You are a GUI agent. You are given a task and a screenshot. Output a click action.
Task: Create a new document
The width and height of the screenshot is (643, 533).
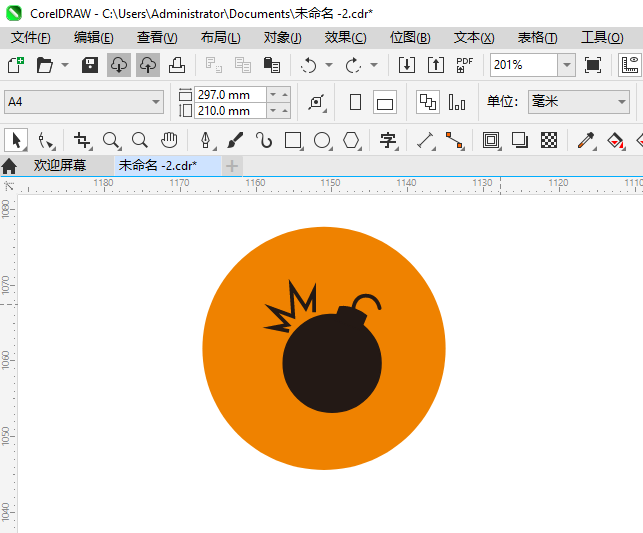click(x=16, y=65)
